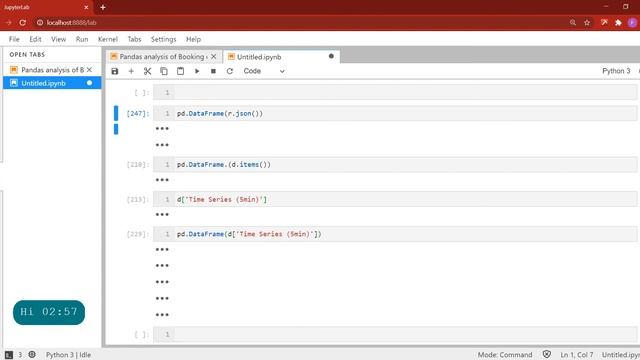
Task: Click the red extension icon beside the star
Action: (604, 22)
